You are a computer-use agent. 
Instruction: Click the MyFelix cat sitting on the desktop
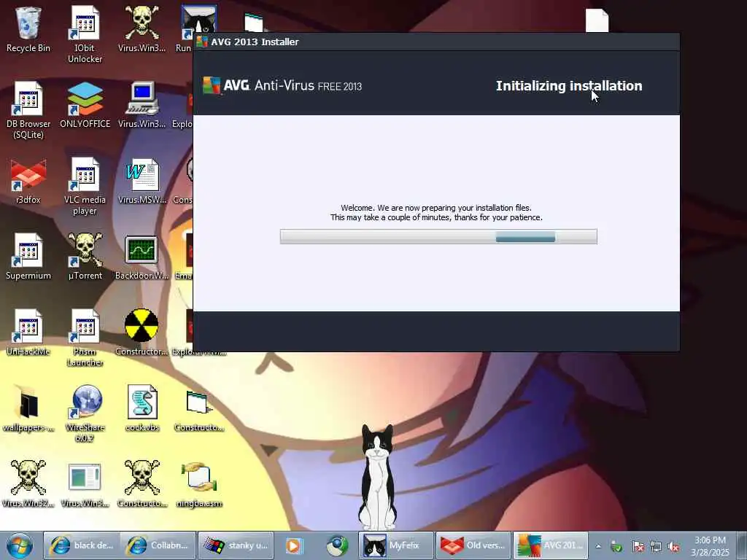point(377,476)
